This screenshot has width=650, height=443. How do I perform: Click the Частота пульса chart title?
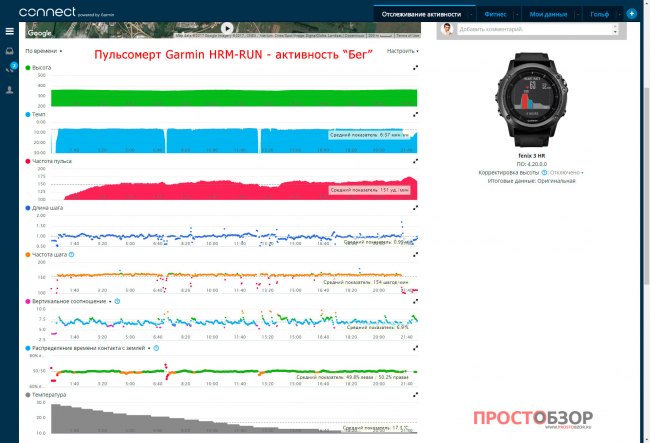tap(52, 161)
